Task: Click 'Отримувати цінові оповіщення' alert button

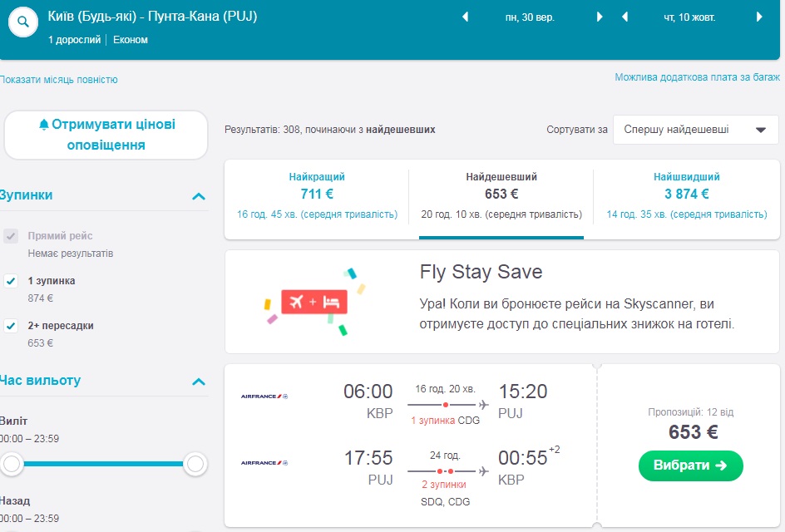Action: pyautogui.click(x=106, y=135)
